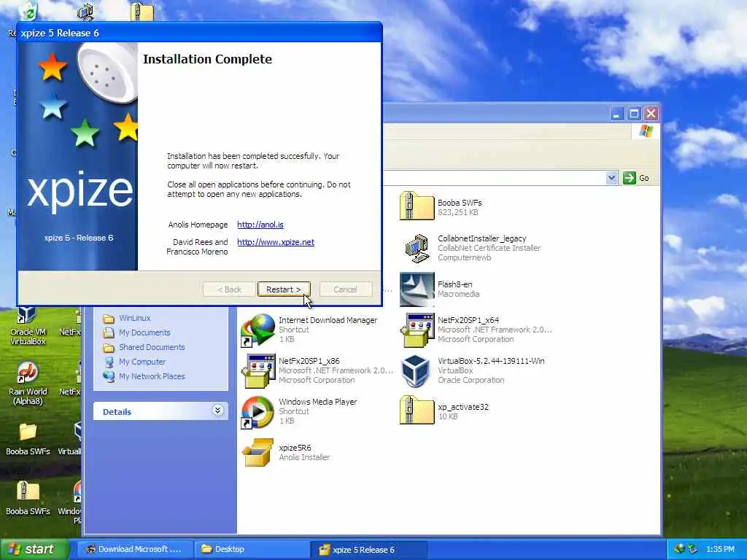Click the green Go arrow icon
Viewport: 747px width, 560px height.
click(x=630, y=178)
